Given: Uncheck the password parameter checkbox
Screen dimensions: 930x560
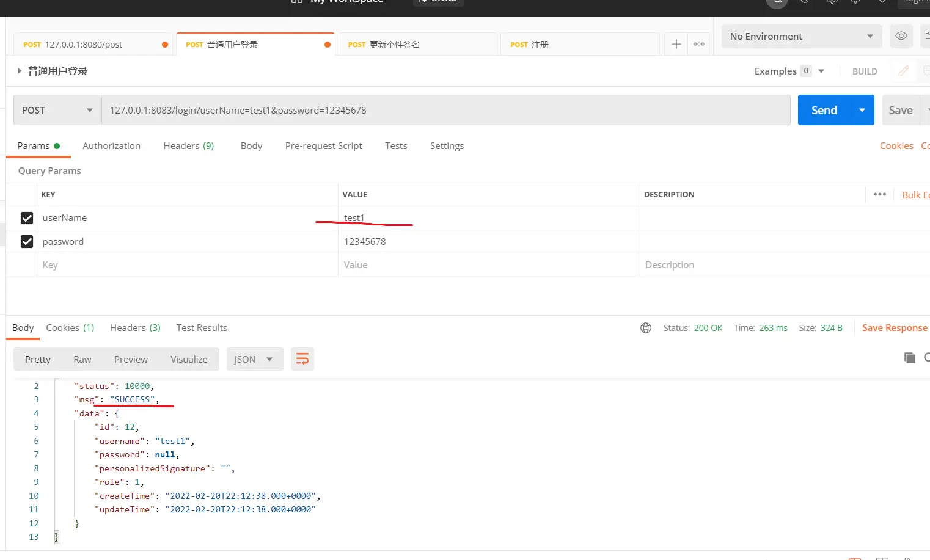Looking at the screenshot, I should coord(27,242).
